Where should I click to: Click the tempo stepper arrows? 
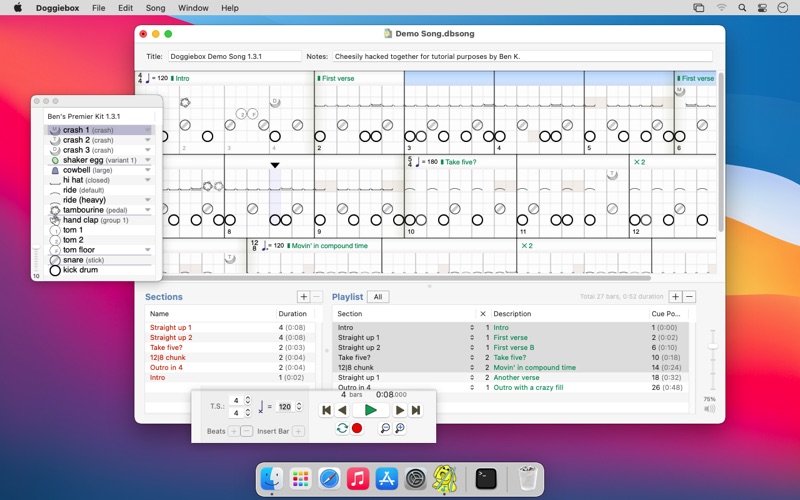(x=299, y=407)
